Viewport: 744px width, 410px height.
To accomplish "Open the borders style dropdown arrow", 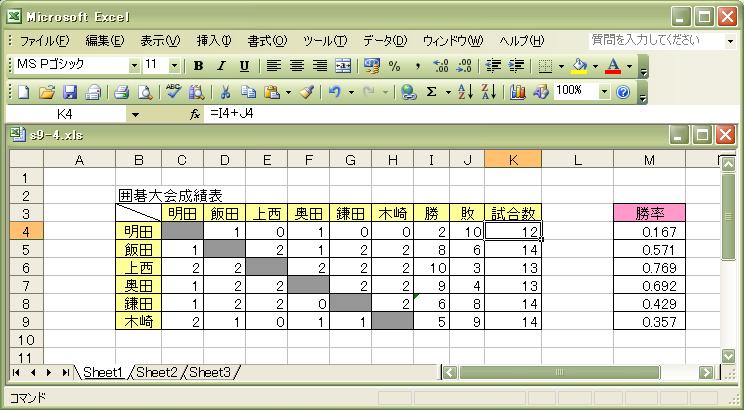I will point(561,66).
